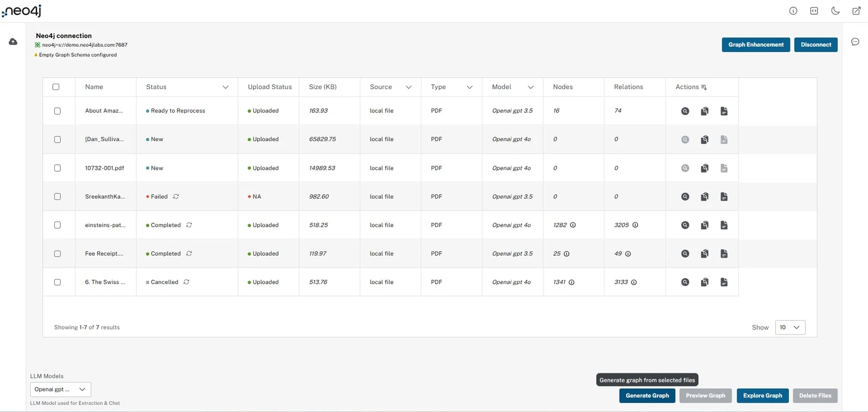Expand the Source column filter dropdown
The image size is (868, 412).
tap(409, 87)
